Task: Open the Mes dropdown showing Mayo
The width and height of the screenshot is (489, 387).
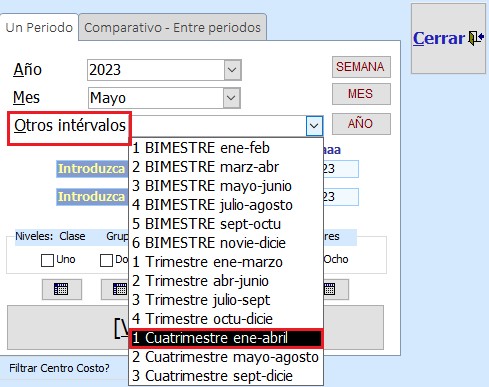Action: (231, 98)
